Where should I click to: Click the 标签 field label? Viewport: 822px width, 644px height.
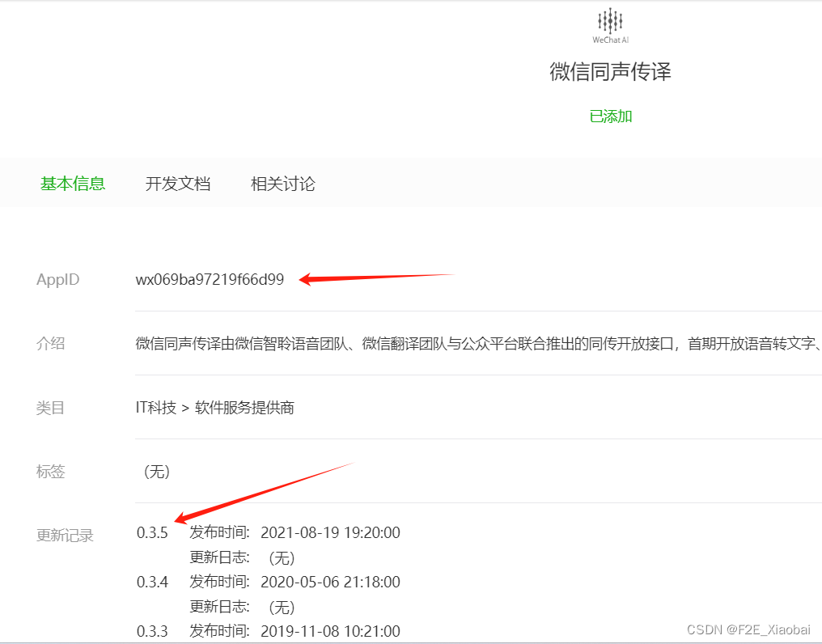(50, 472)
